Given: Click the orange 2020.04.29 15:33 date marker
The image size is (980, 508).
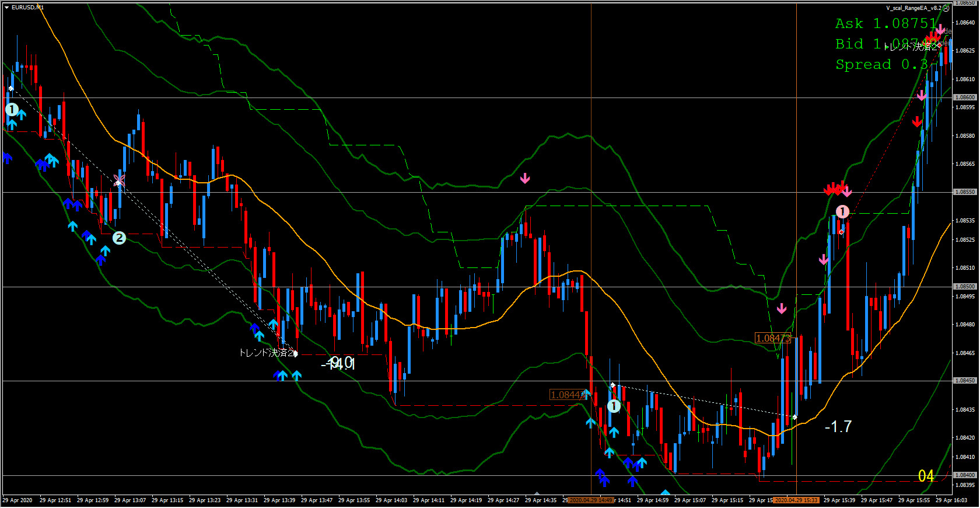Looking at the screenshot, I should (x=796, y=500).
